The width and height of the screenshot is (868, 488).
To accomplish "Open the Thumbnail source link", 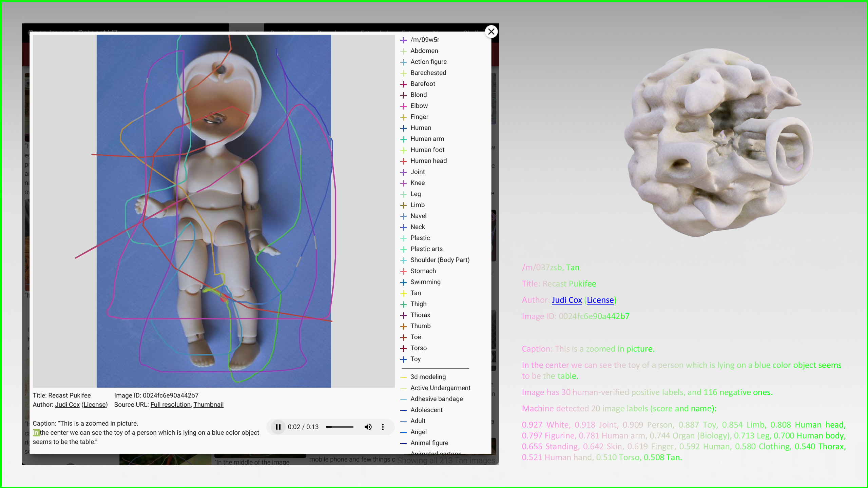I will tap(208, 405).
